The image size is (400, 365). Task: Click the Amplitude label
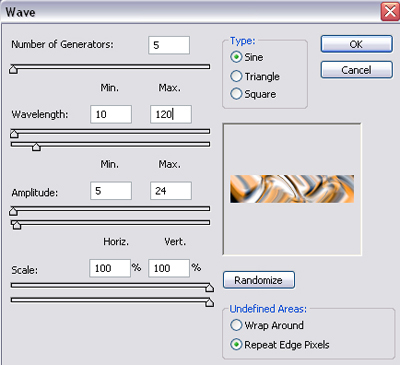35,193
